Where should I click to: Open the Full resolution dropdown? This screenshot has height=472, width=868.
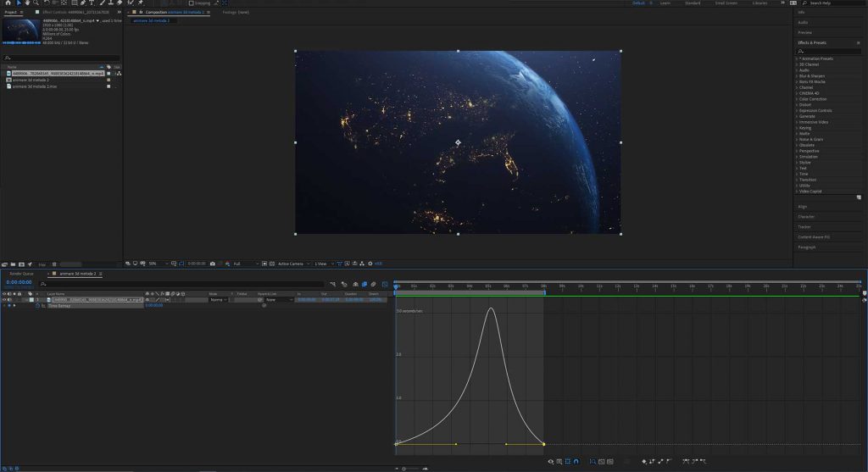[246, 264]
